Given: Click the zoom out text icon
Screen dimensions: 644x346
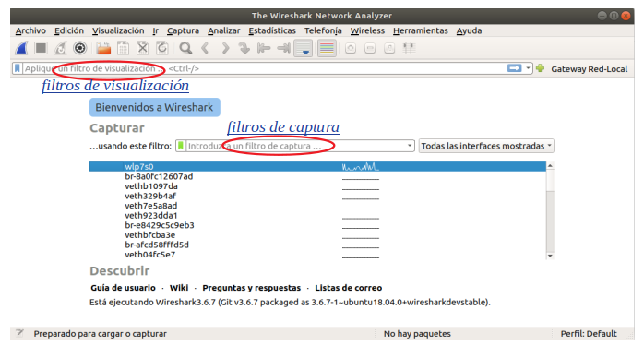Looking at the screenshot, I should pos(370,49).
